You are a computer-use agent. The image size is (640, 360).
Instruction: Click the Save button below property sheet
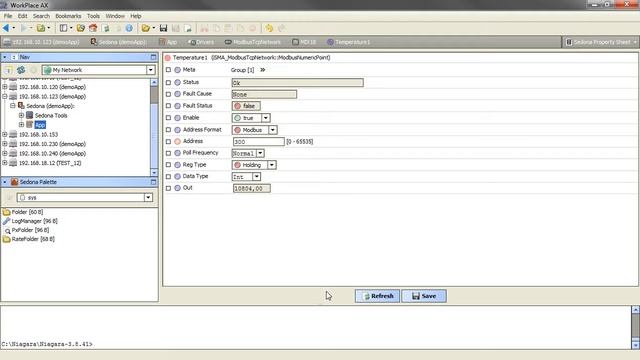click(424, 296)
